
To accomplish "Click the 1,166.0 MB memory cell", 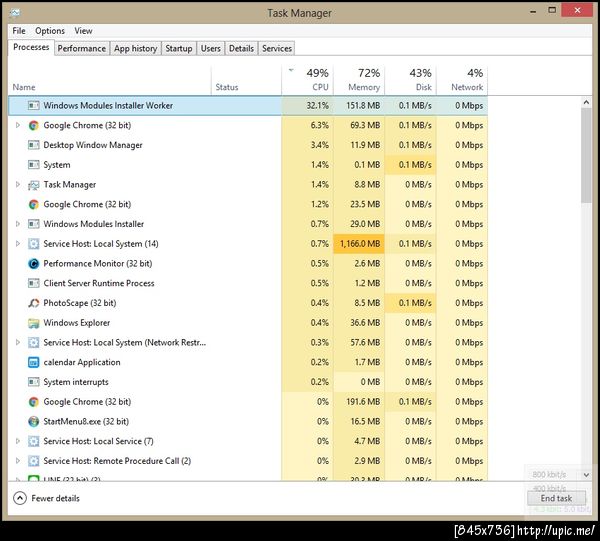I will point(359,244).
